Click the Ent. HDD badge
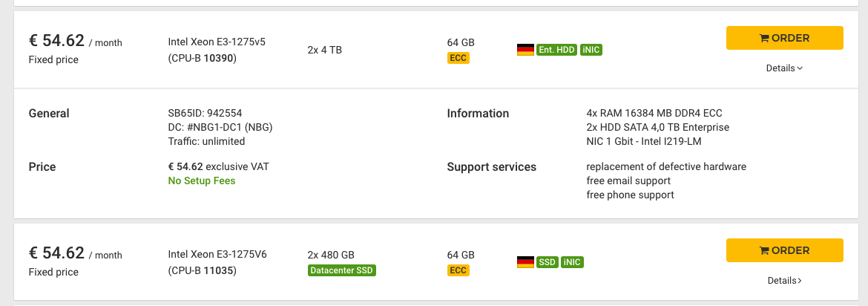868x306 pixels. tap(556, 50)
